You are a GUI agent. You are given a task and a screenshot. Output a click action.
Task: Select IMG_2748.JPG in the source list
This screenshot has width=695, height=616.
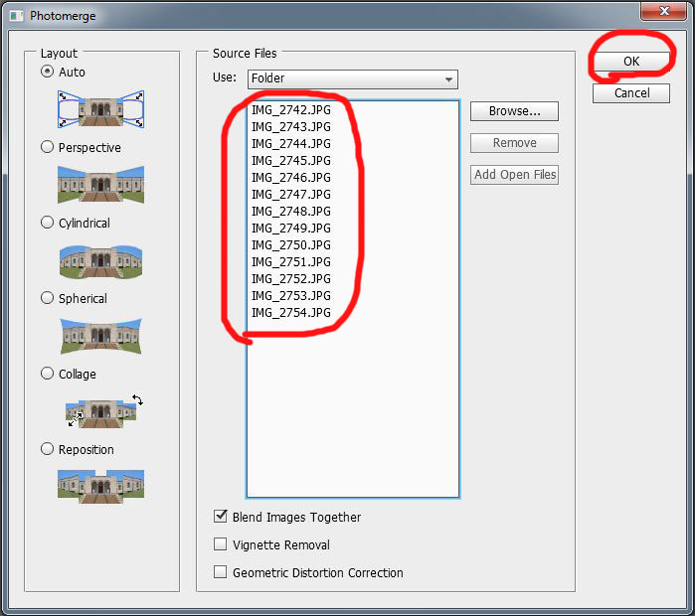[x=291, y=212]
